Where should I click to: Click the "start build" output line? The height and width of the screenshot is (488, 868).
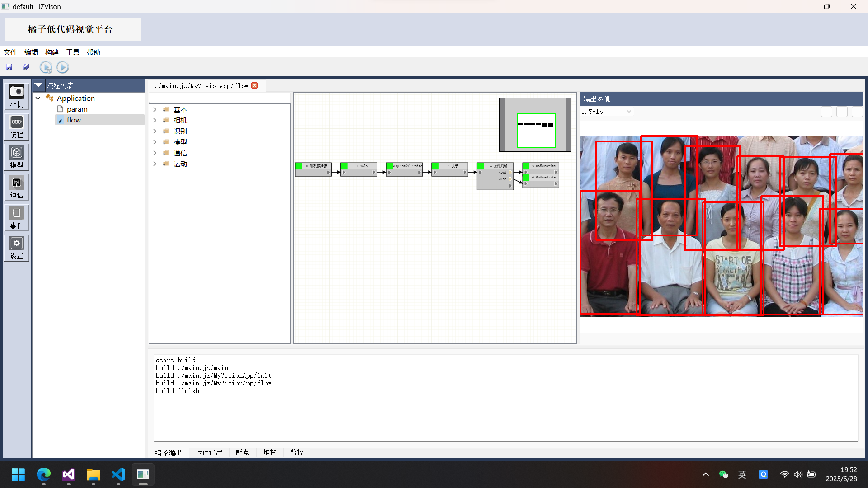[x=176, y=360]
